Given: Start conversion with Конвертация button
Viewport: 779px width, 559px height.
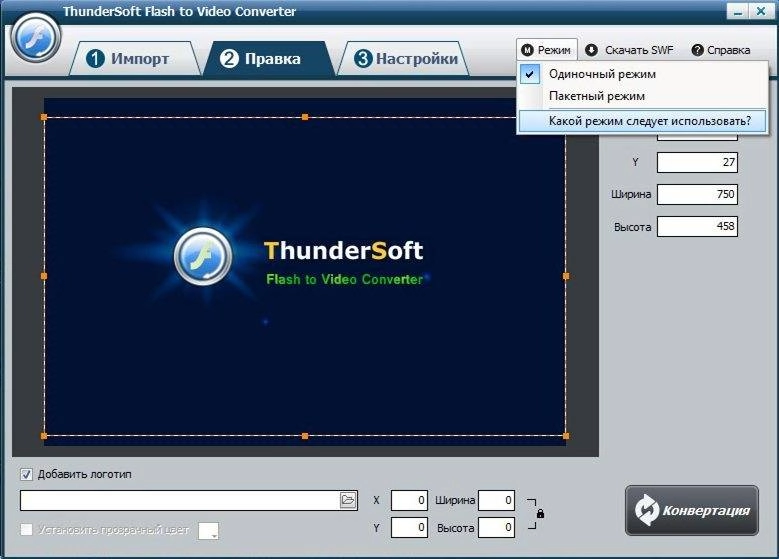Looking at the screenshot, I should [x=692, y=510].
